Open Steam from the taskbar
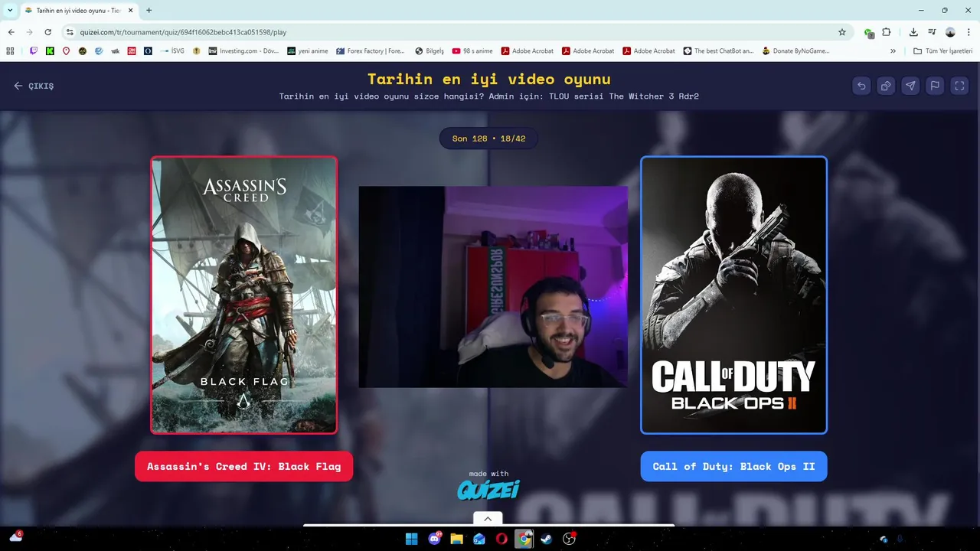Viewport: 980px width, 551px height. point(546,539)
